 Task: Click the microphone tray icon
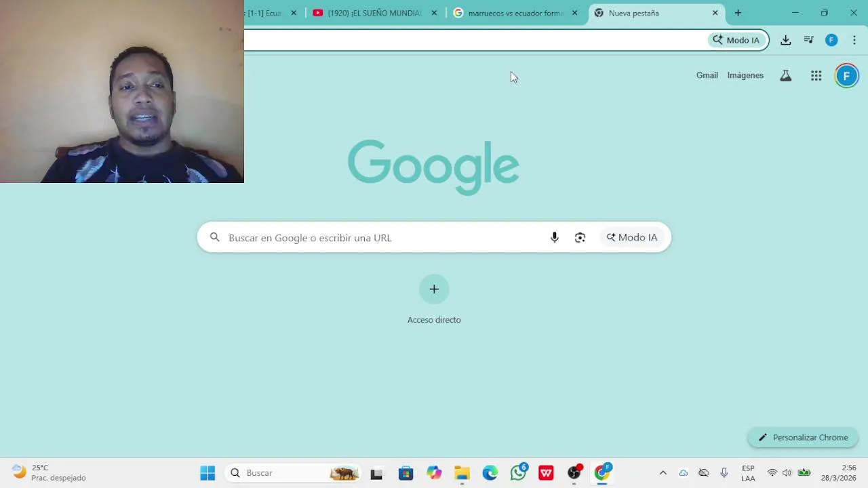point(724,473)
